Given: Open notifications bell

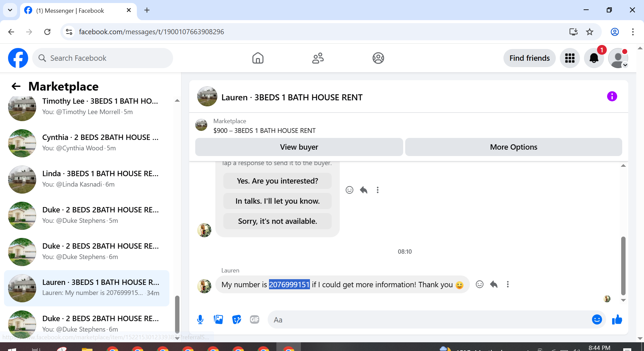Looking at the screenshot, I should click(594, 58).
